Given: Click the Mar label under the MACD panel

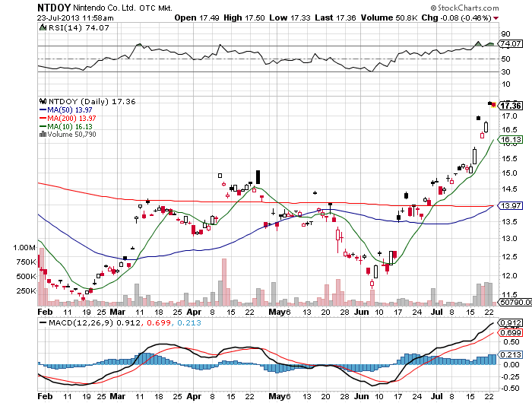Looking at the screenshot, I should point(118,396).
